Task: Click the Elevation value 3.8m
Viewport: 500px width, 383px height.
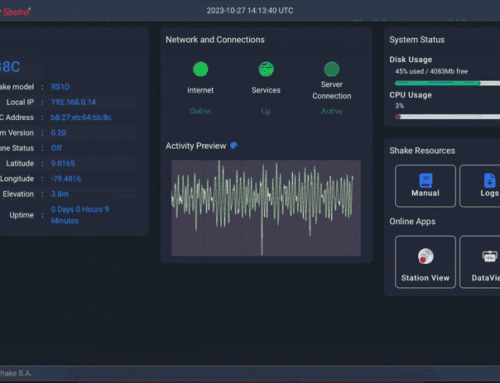Action: pos(60,194)
